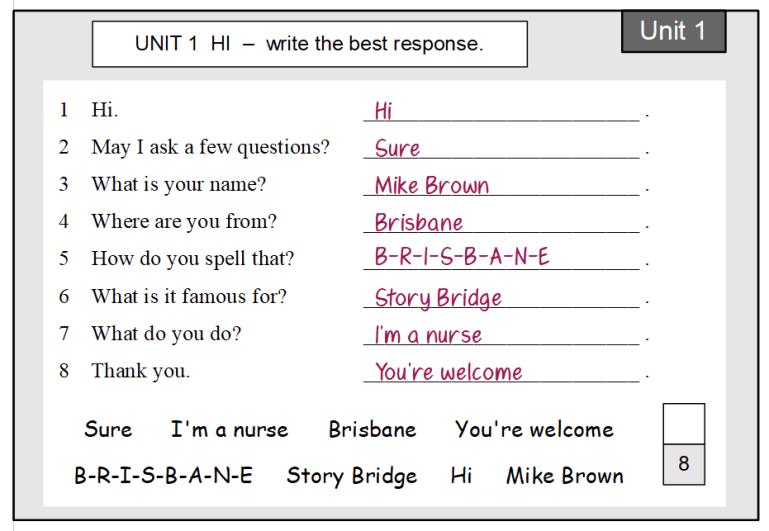Image resolution: width=769 pixels, height=531 pixels.
Task: Select the 'Story Bridge' answer for question 6
Action: [x=438, y=298]
